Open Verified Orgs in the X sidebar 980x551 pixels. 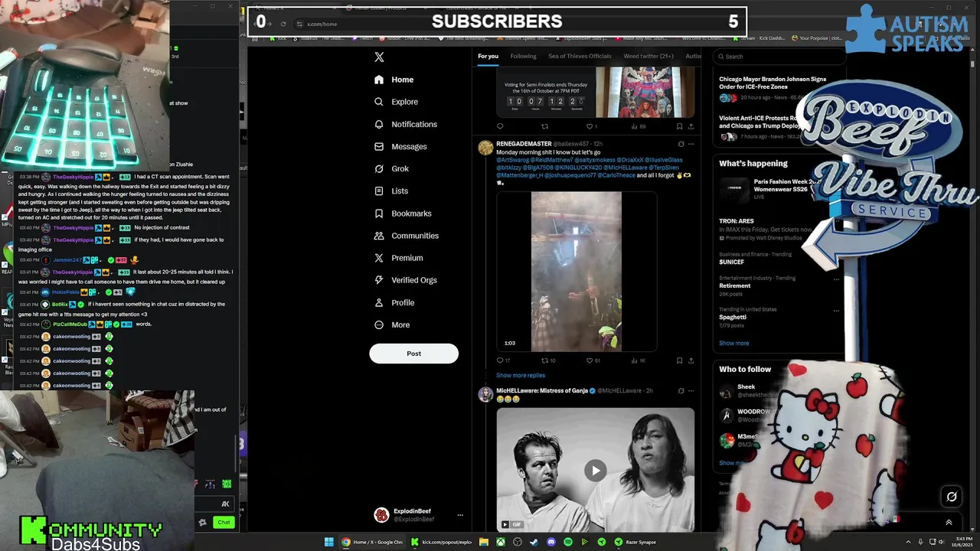[x=405, y=280]
